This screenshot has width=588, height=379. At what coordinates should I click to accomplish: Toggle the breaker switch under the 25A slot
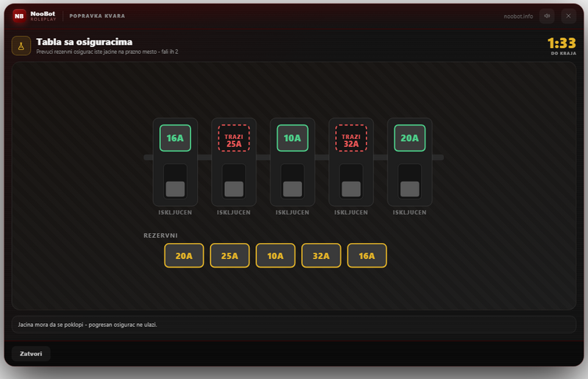(234, 182)
